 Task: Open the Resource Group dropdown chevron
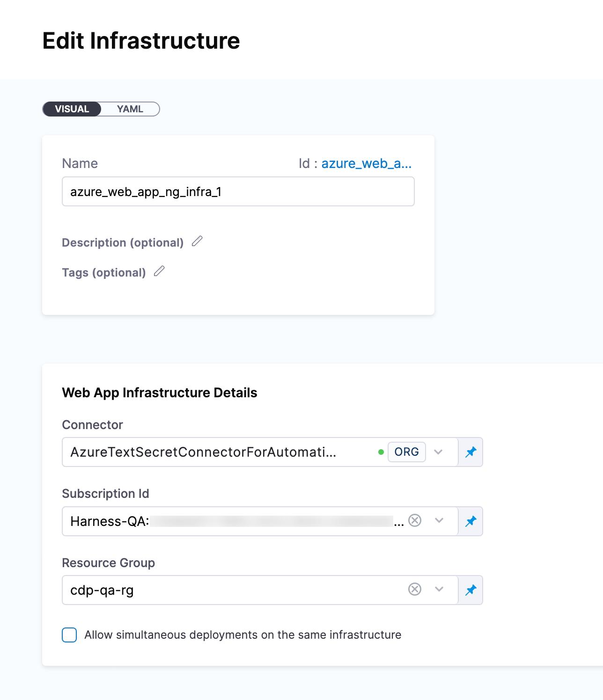pyautogui.click(x=439, y=589)
